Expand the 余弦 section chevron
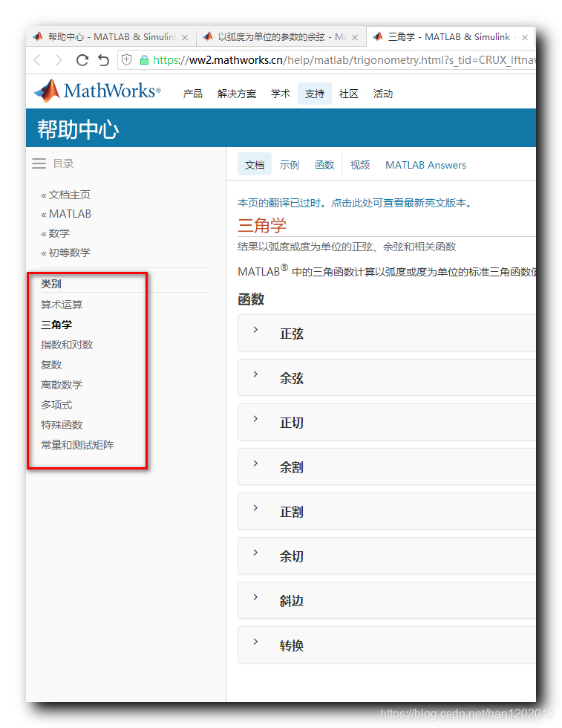Screen dimensions: 562x728 [255, 374]
